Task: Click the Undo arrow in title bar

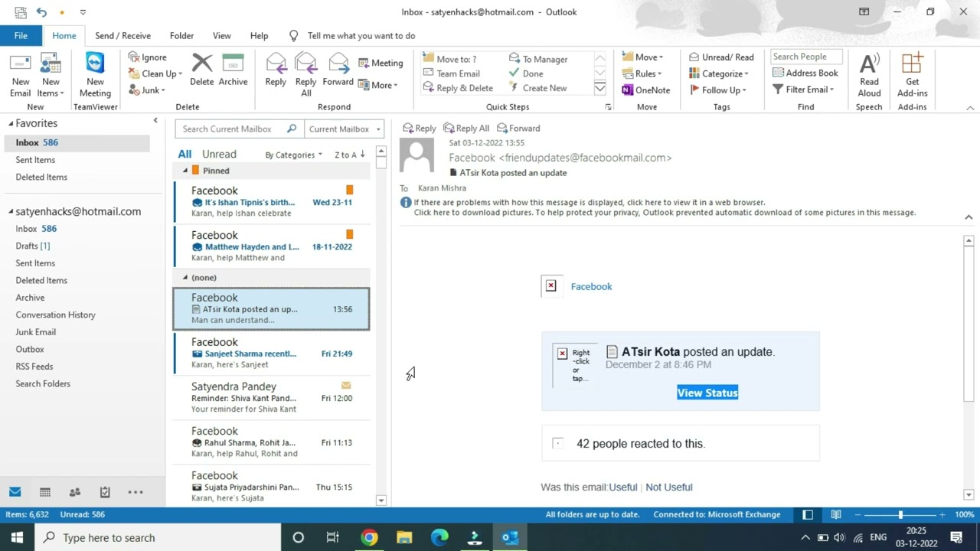Action: point(41,12)
